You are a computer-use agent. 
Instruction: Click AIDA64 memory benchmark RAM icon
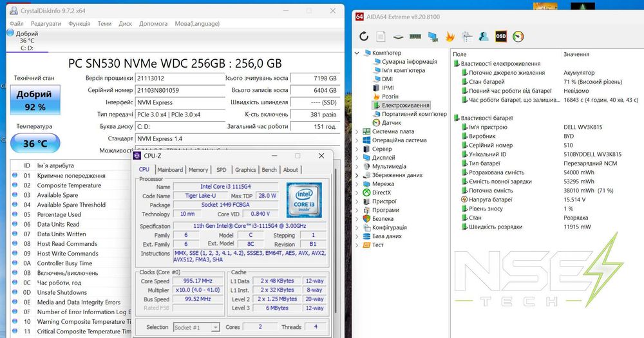click(x=415, y=37)
